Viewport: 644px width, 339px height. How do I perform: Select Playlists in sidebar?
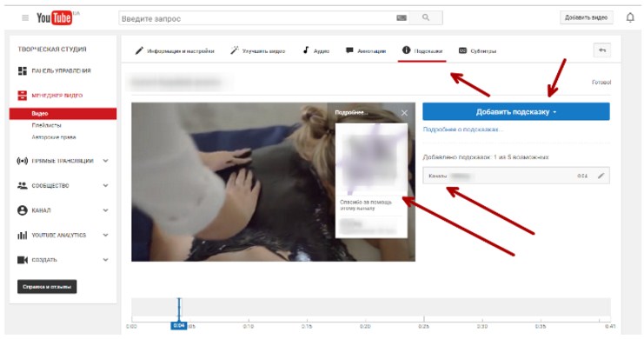46,125
